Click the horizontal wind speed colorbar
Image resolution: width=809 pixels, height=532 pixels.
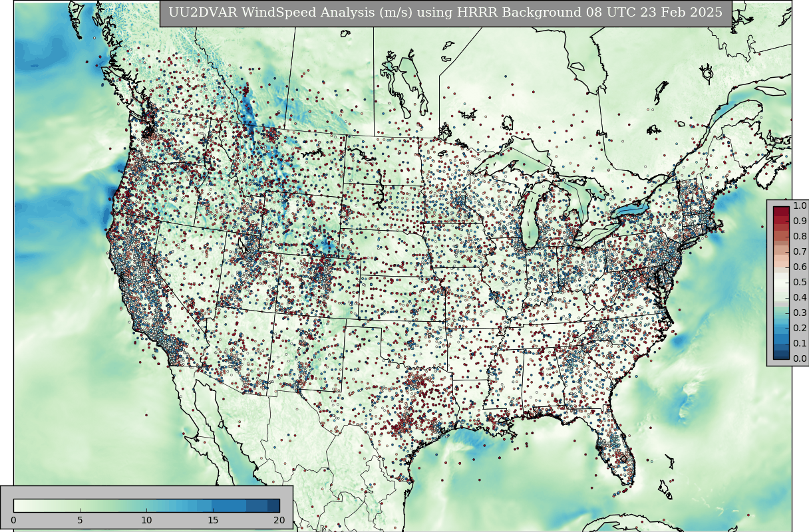click(x=146, y=505)
